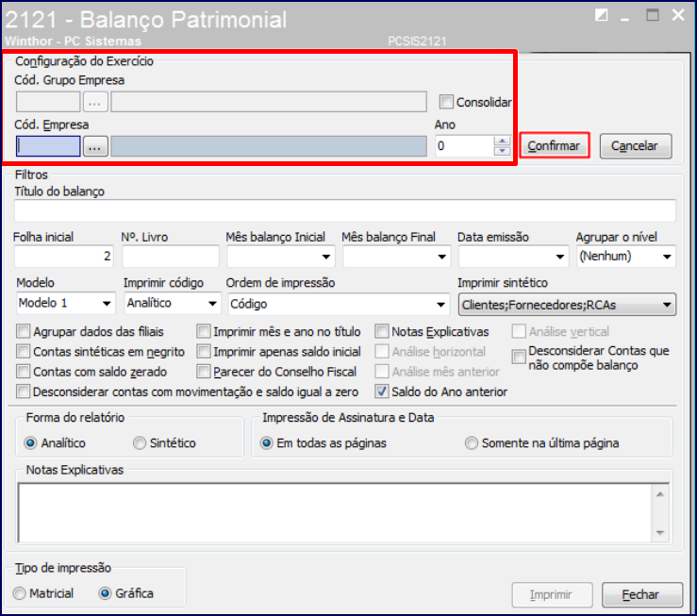
Task: Click the Cód. Grupo Empresa code field
Action: point(48,102)
